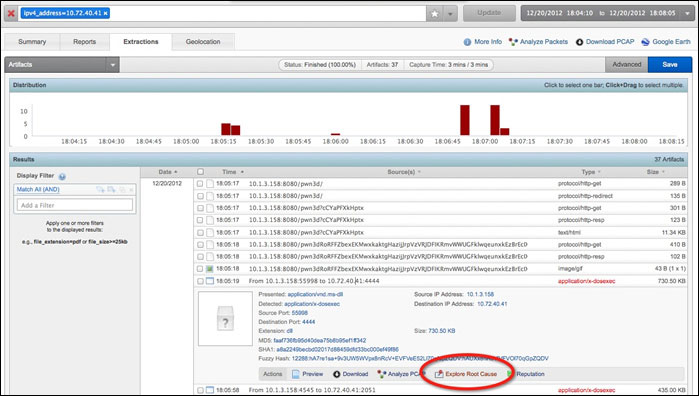
Task: Check the 410 B http-get row checkbox
Action: 200,244
